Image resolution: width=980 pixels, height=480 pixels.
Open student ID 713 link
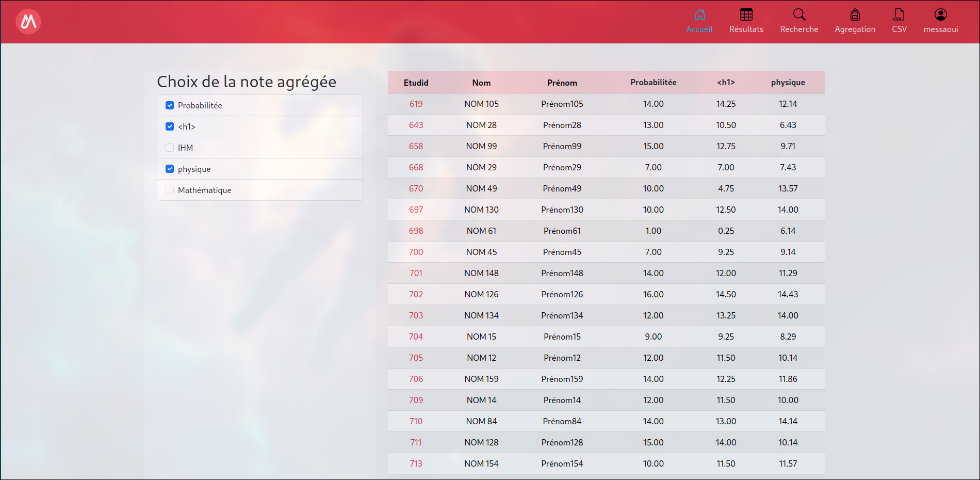tap(416, 463)
